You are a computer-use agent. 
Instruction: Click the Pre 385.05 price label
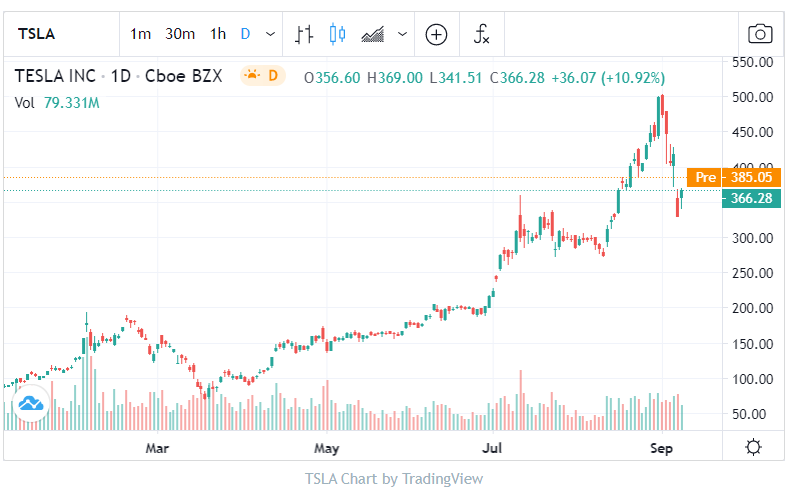734,177
